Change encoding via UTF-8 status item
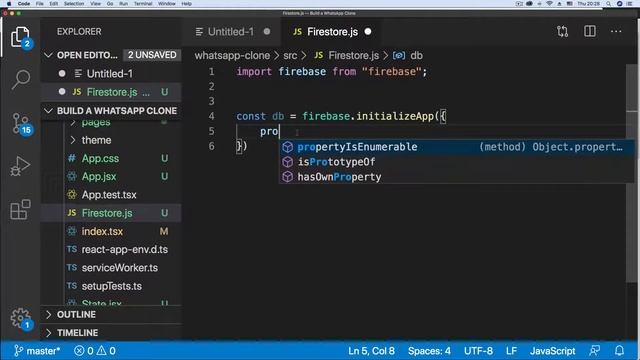The image size is (640, 360). pyautogui.click(x=478, y=351)
